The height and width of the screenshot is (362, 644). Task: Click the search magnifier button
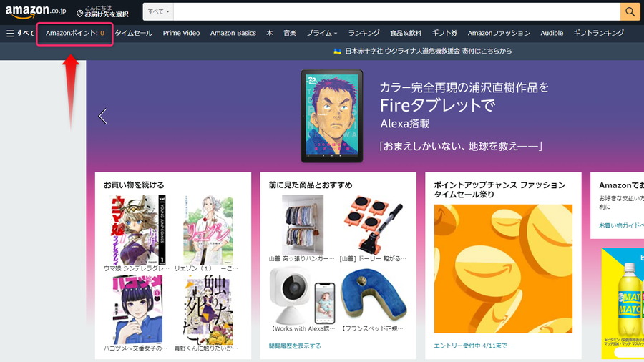630,12
